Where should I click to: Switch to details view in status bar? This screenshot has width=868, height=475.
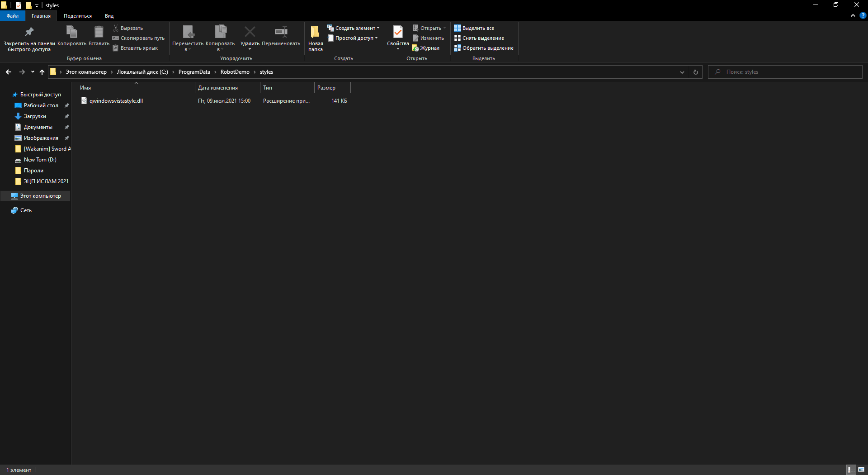(850, 470)
